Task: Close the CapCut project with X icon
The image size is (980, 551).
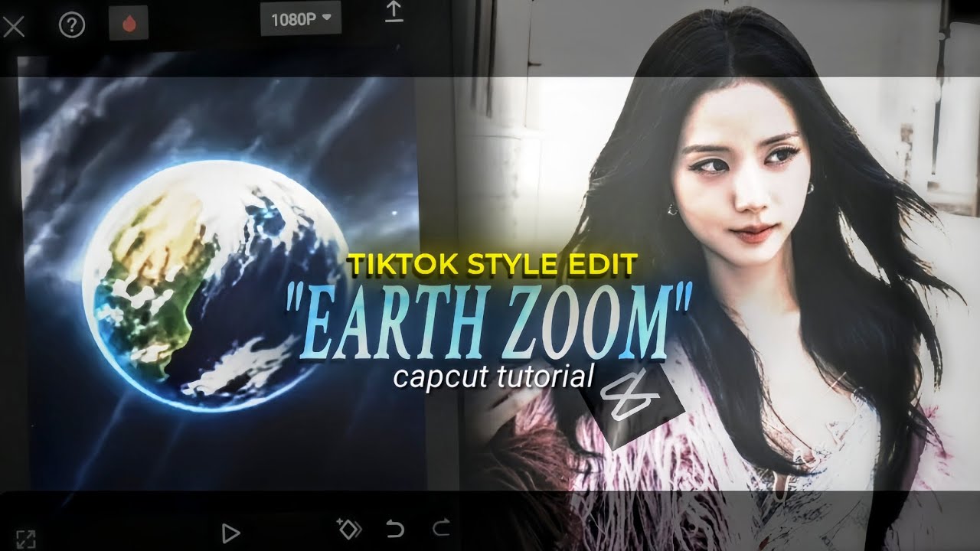Action: click(13, 28)
